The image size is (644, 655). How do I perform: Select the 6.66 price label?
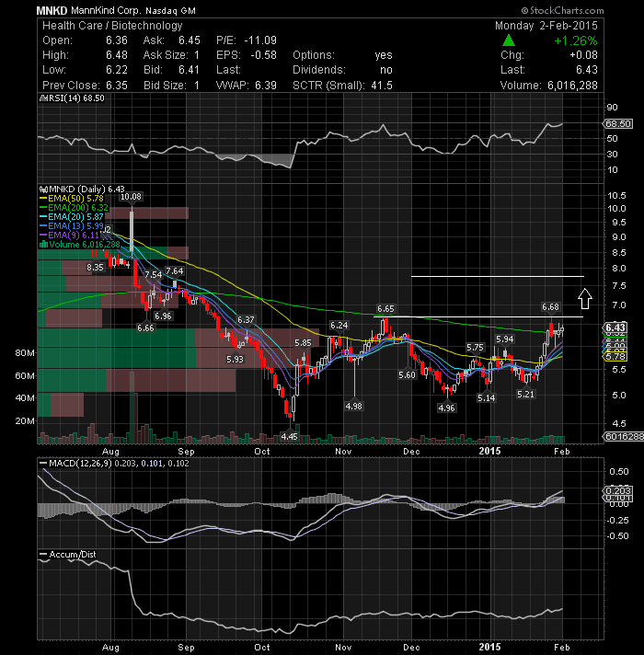click(145, 327)
